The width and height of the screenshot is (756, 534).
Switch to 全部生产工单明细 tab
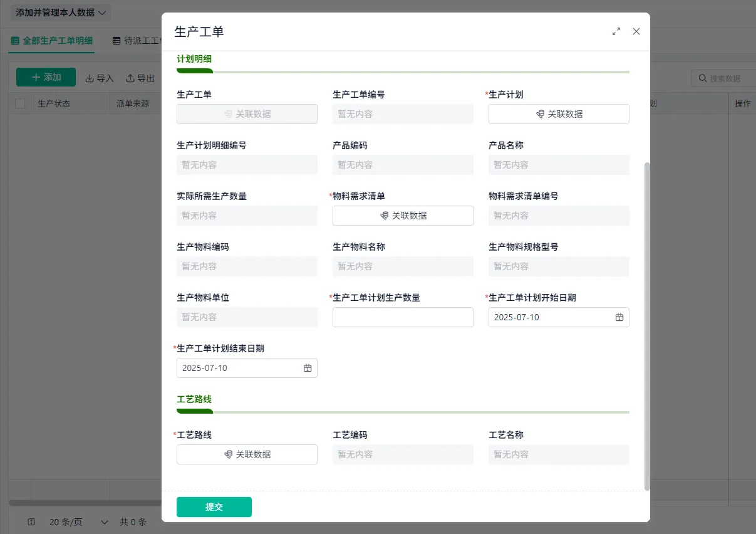[x=52, y=41]
